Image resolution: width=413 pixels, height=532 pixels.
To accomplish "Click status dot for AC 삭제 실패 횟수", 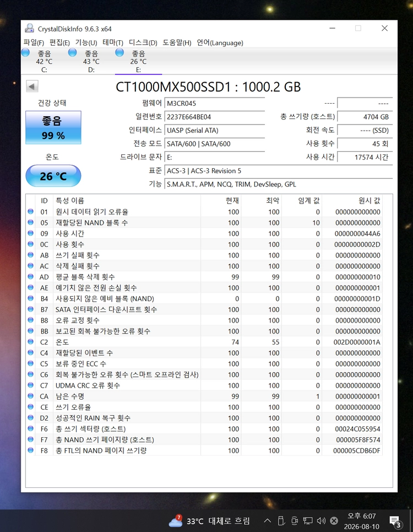I will point(30,266).
